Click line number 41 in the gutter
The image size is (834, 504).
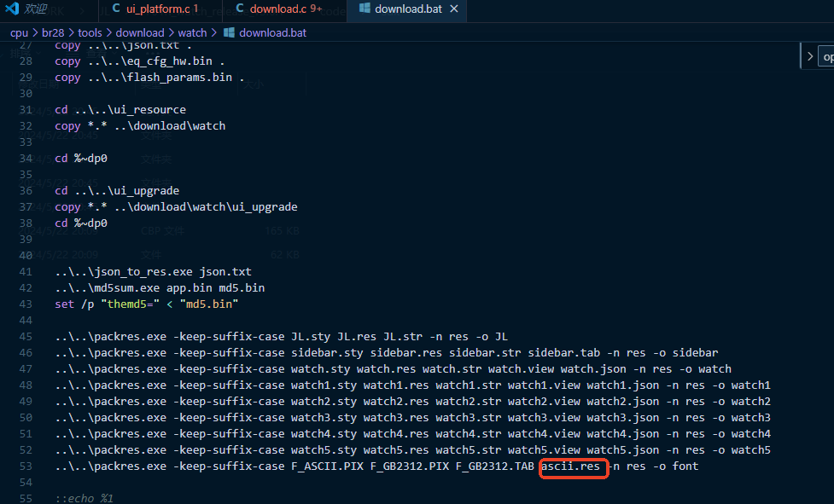(x=26, y=272)
